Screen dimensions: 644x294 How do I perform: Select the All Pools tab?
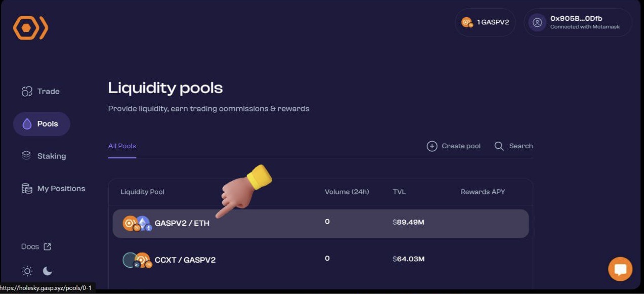pyautogui.click(x=122, y=146)
